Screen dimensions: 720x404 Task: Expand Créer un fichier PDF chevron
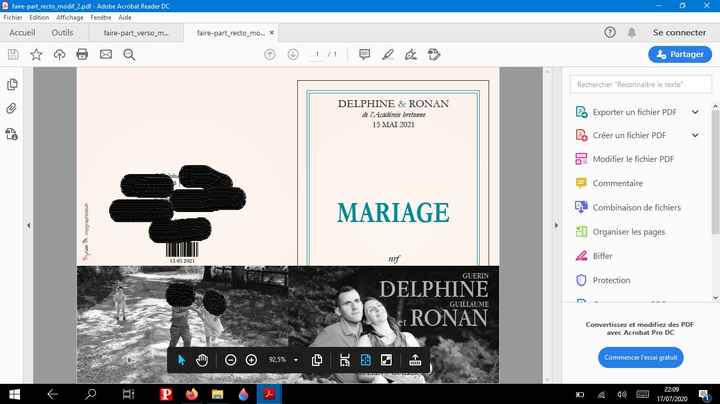[695, 135]
